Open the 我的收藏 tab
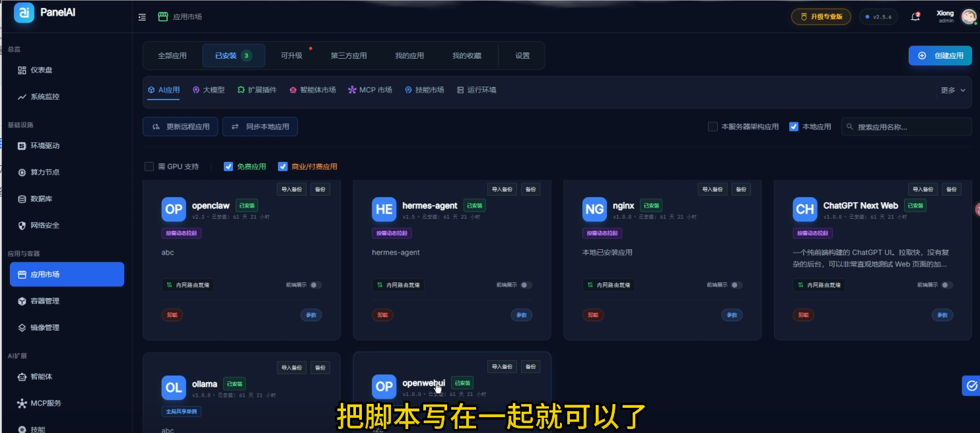The width and height of the screenshot is (980, 433). (467, 56)
